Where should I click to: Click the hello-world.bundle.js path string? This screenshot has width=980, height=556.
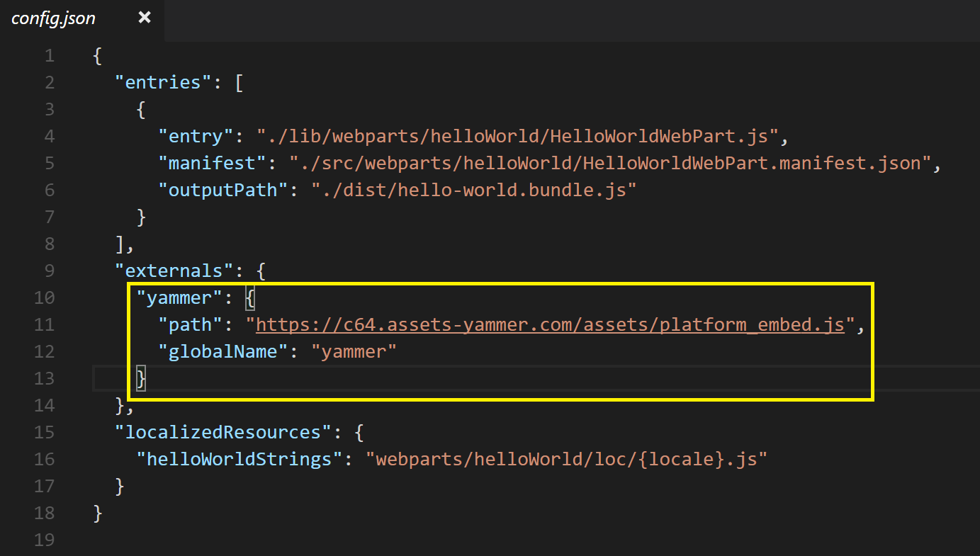(474, 190)
